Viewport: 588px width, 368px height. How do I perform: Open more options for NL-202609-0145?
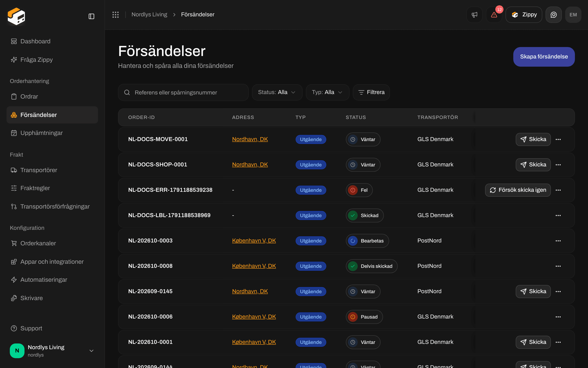(558, 291)
